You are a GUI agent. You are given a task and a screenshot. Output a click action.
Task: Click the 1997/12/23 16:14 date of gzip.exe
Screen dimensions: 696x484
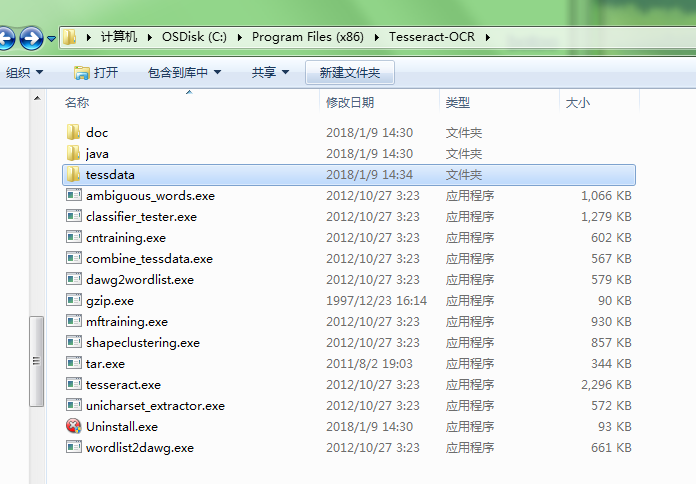tap(376, 301)
